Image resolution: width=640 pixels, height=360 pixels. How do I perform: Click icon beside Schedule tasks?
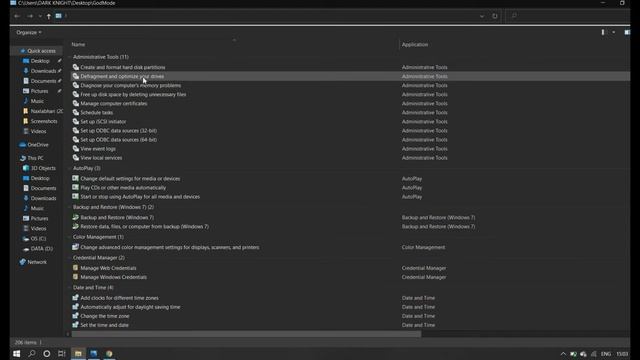tap(76, 112)
